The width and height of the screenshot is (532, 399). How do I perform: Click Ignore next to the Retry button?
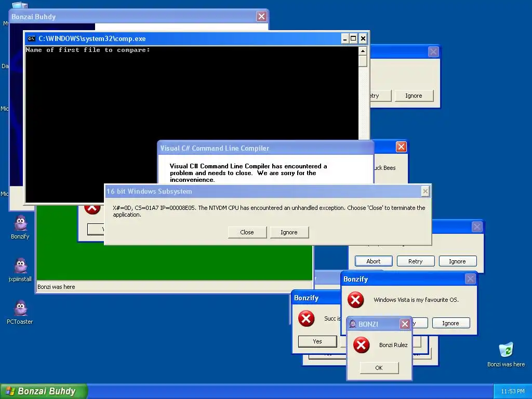point(457,261)
